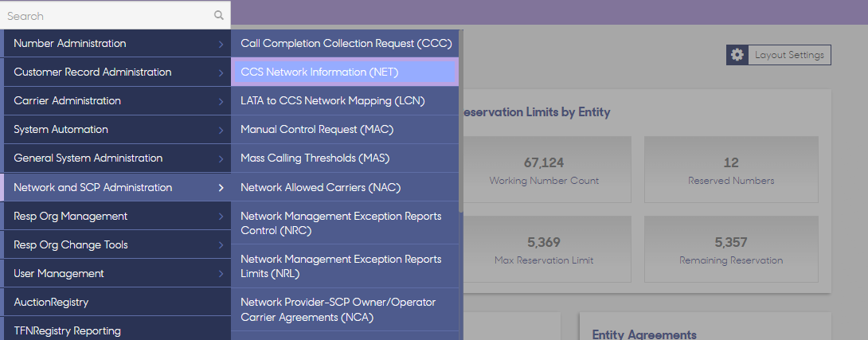Image resolution: width=868 pixels, height=340 pixels.
Task: Expand Resp Org Change Tools chevron
Action: [x=221, y=245]
